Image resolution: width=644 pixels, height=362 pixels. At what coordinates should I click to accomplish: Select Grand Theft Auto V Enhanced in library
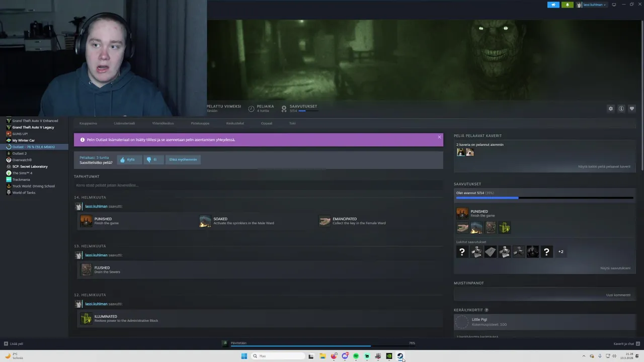[34, 121]
